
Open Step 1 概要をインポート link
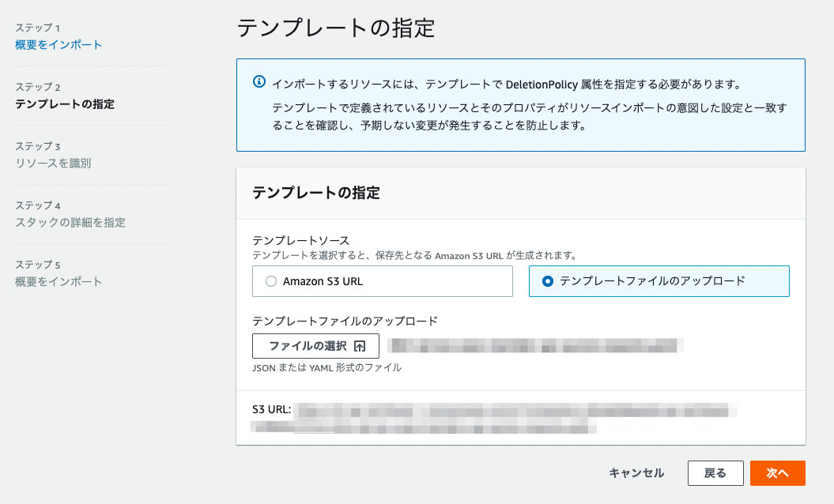58,44
